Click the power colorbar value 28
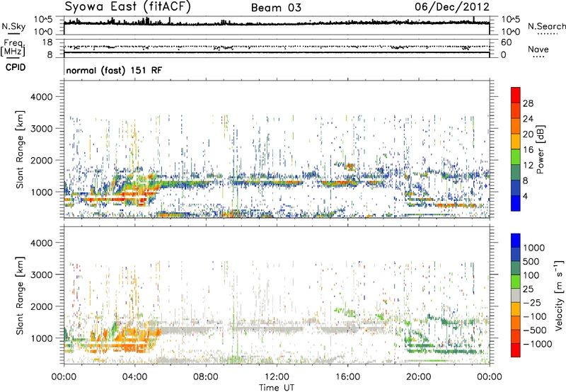This screenshot has width=566, height=392. coord(528,103)
